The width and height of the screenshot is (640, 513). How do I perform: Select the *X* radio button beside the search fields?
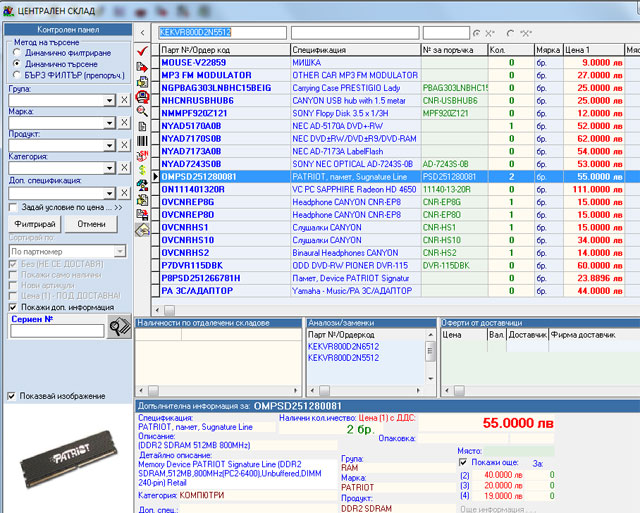(510, 33)
